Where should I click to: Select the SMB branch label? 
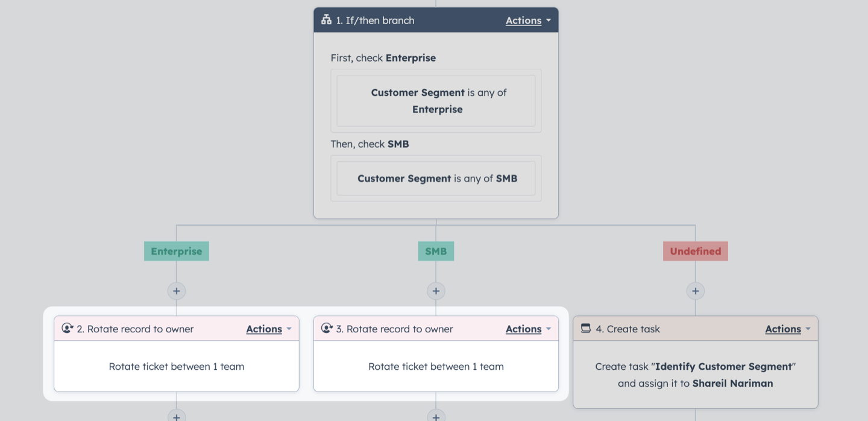pyautogui.click(x=436, y=251)
